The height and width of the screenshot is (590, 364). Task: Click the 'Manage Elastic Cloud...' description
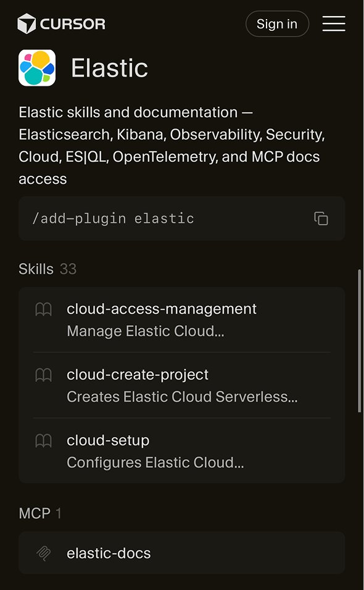tap(145, 331)
